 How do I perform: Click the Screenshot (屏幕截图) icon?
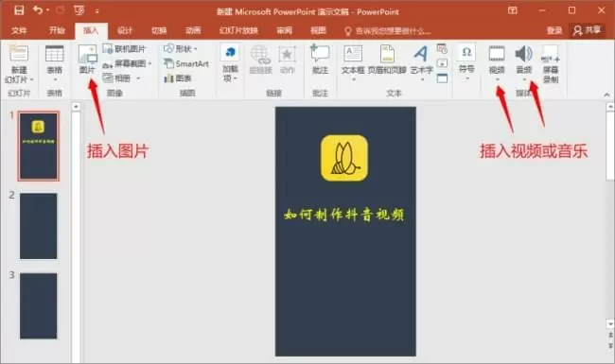108,64
